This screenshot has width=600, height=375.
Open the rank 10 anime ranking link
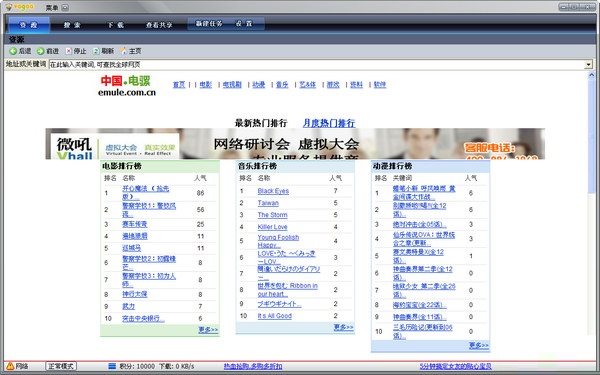pyautogui.click(x=422, y=331)
